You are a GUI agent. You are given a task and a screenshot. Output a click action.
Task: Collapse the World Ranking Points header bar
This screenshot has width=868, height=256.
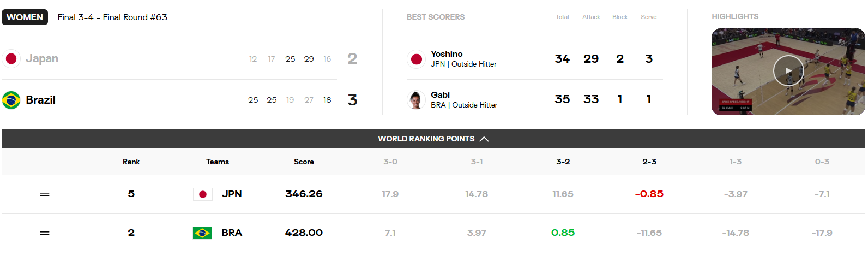coord(433,139)
